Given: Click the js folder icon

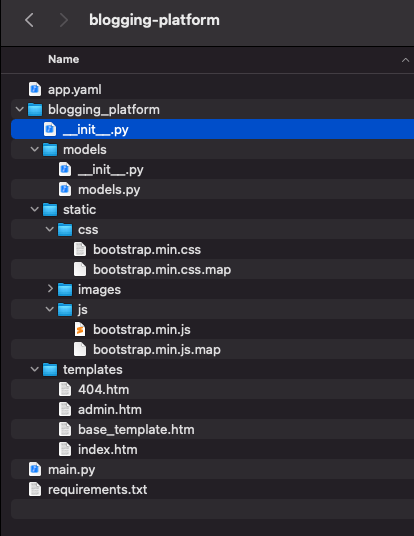Looking at the screenshot, I should click(65, 310).
